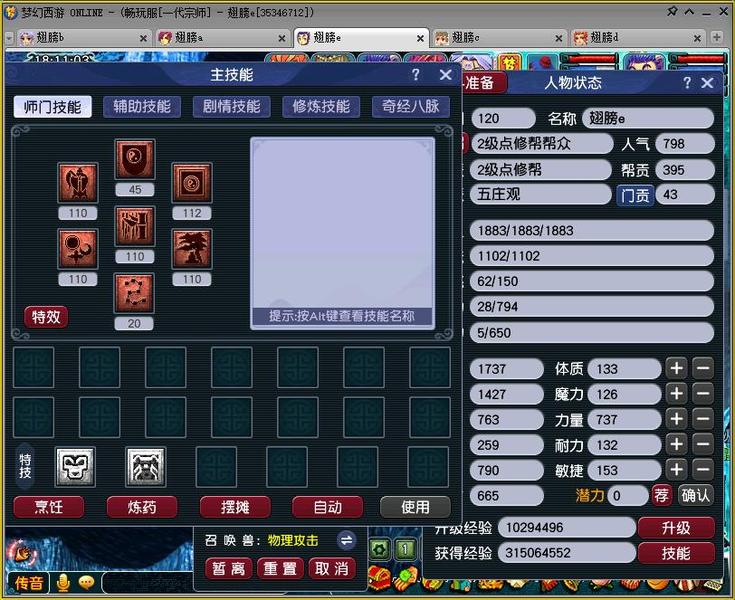The width and height of the screenshot is (735, 600).
Task: Click the 取消 button
Action: pos(331,569)
